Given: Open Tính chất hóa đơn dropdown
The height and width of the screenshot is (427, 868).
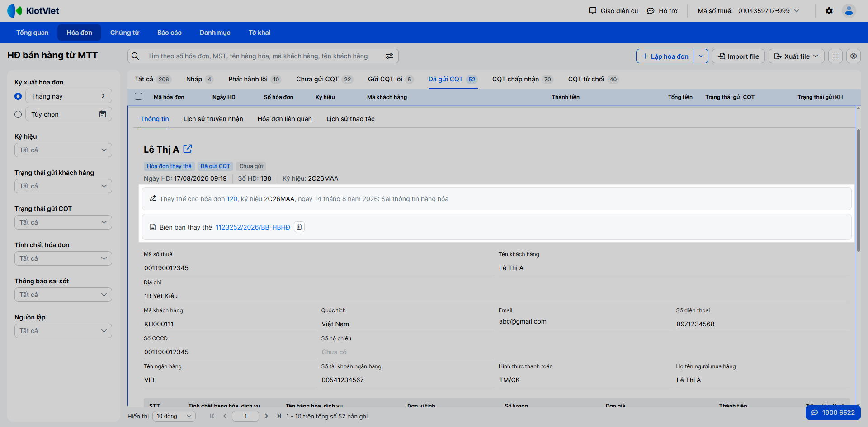Looking at the screenshot, I should 63,258.
